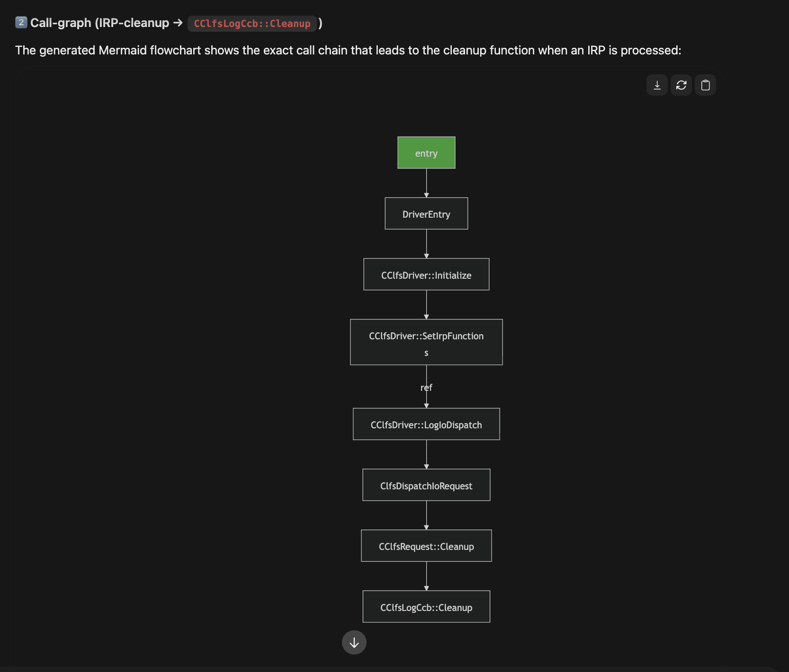Viewport: 789px width, 672px height.
Task: Click the red CClfsLogCcb::Cleanup inline code
Action: click(x=252, y=24)
